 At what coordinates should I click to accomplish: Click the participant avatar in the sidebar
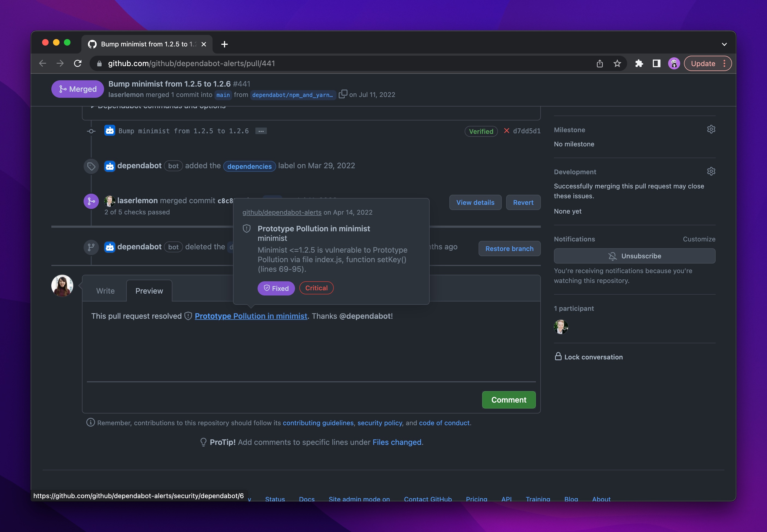(x=561, y=327)
